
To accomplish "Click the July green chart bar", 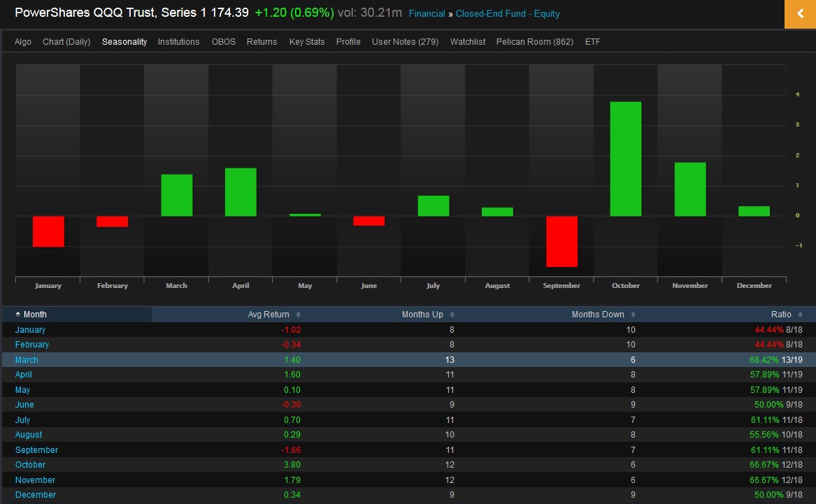I will (x=433, y=206).
